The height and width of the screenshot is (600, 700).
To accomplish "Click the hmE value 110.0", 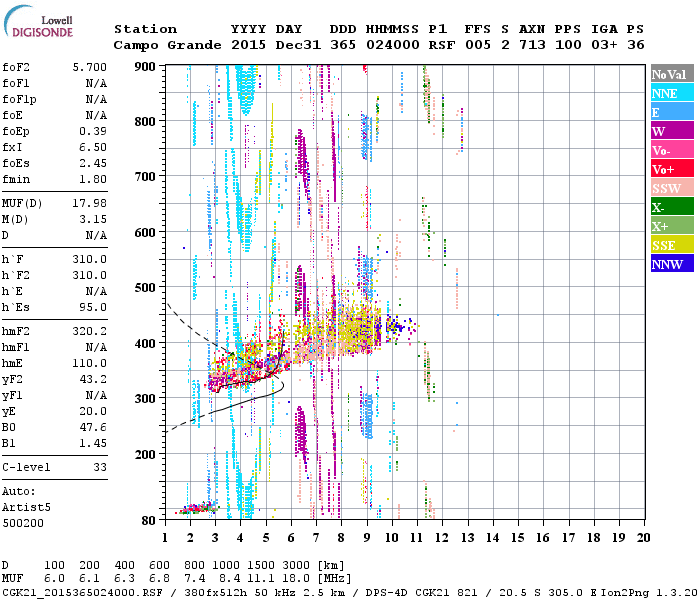I will (90, 363).
